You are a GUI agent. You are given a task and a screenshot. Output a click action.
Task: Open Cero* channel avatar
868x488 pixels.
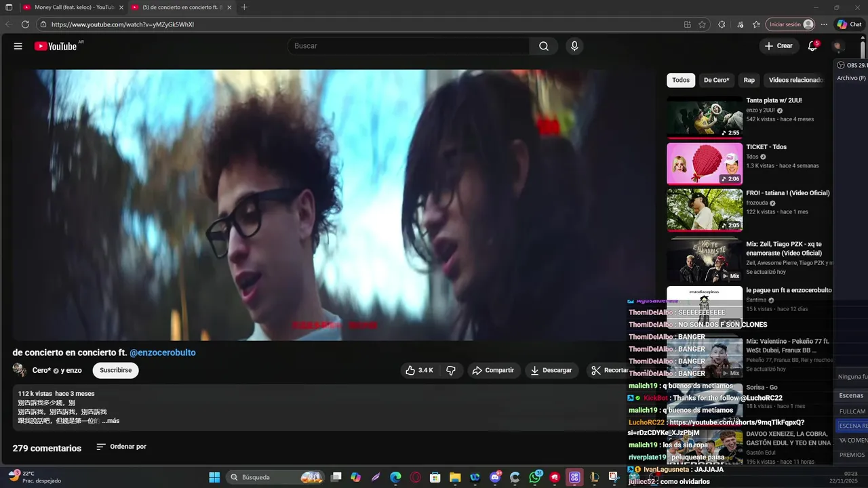[x=20, y=370]
